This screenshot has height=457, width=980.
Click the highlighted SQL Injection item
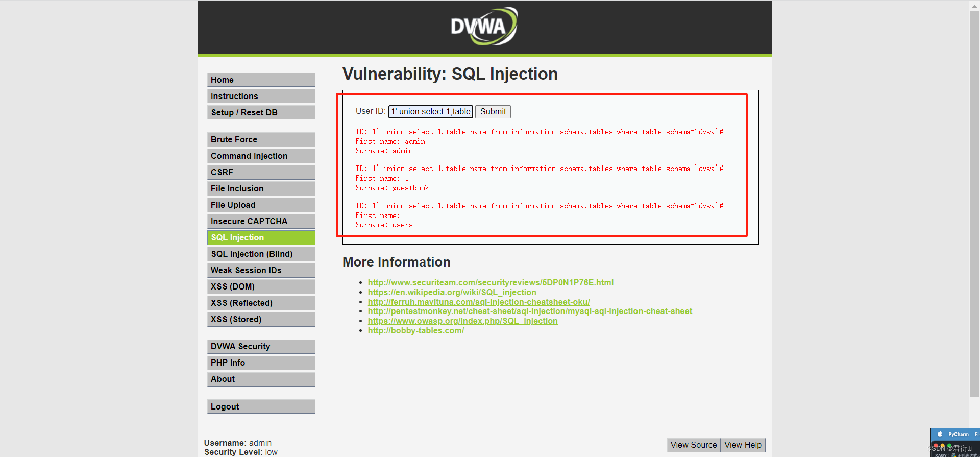261,237
